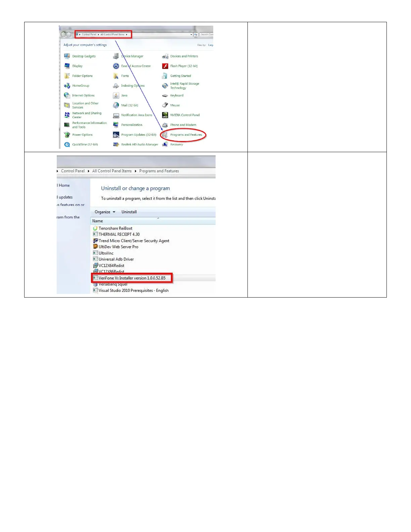Open Performance Information and Tools link

point(89,125)
